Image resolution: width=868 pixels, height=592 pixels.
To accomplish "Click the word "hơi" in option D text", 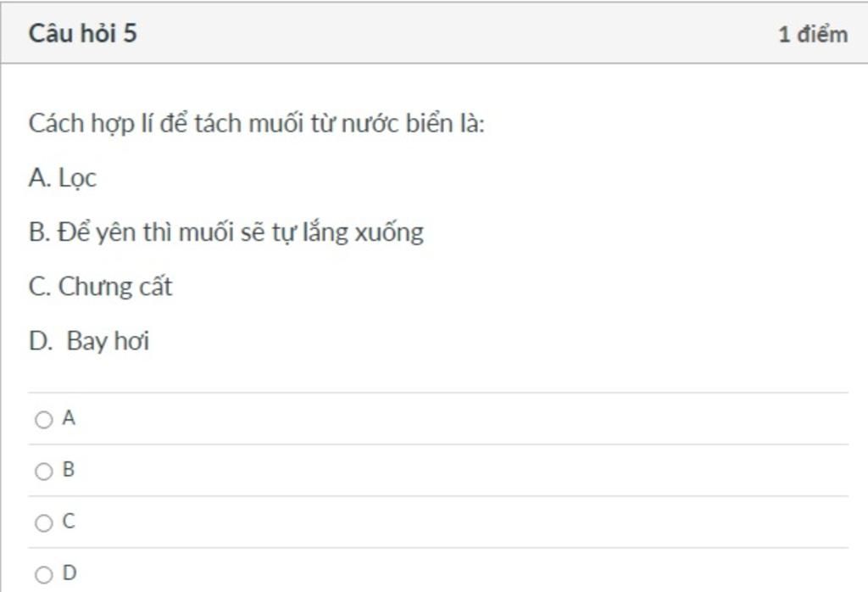I will pos(131,342).
